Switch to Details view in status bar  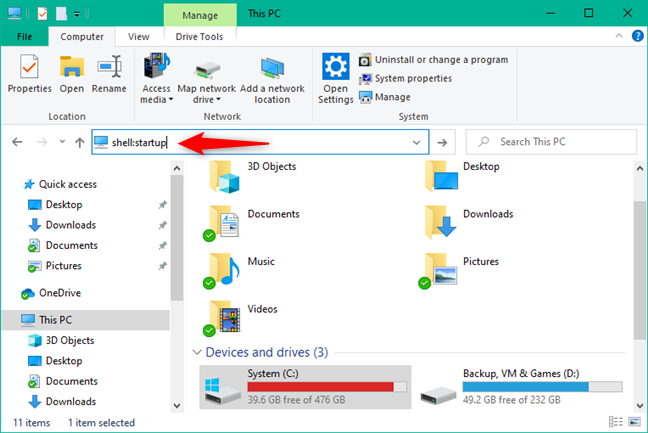point(616,422)
